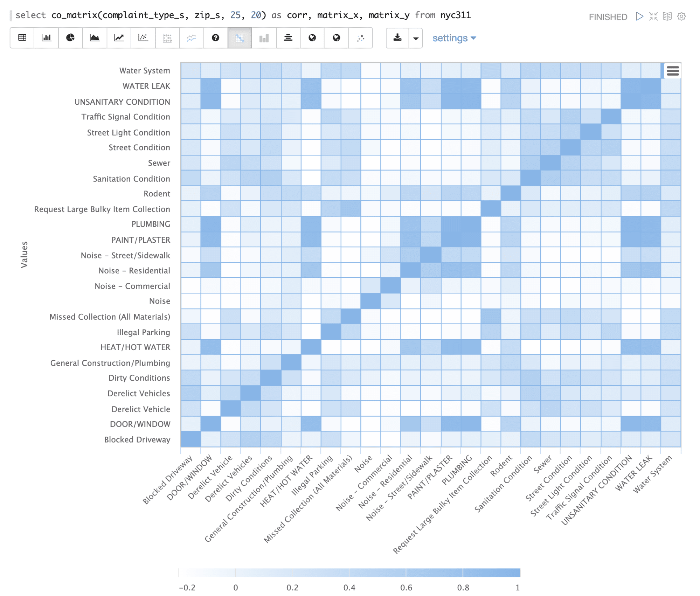Select the bar chart visualization
700x596 pixels.
(x=46, y=38)
